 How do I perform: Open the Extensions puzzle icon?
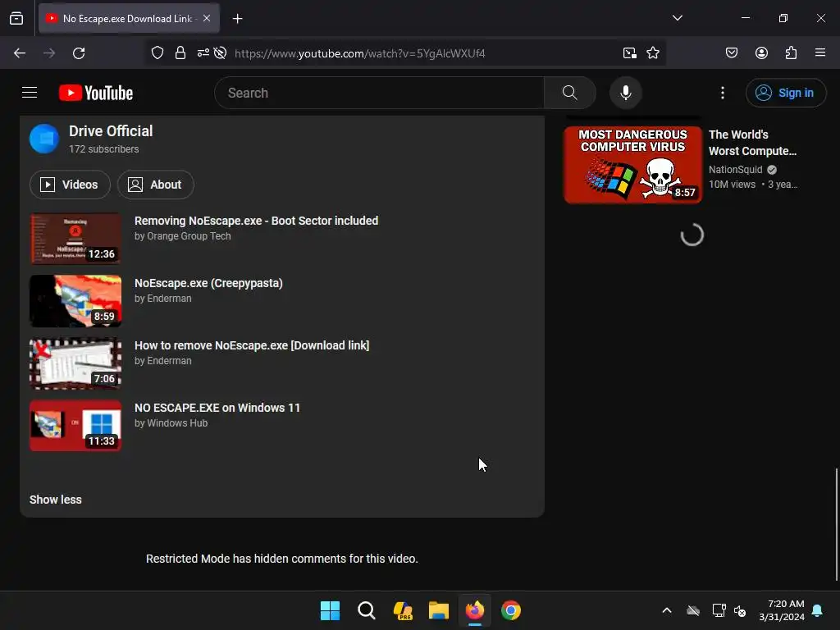[x=791, y=53]
